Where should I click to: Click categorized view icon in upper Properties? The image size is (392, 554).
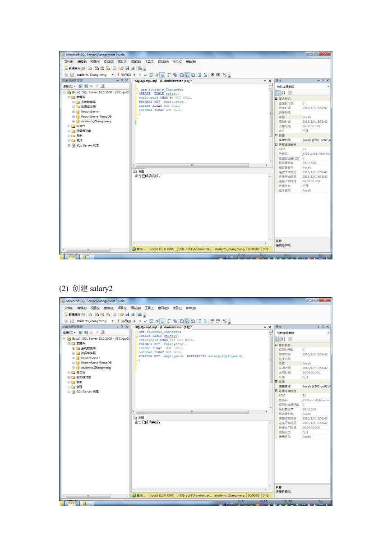pos(277,92)
